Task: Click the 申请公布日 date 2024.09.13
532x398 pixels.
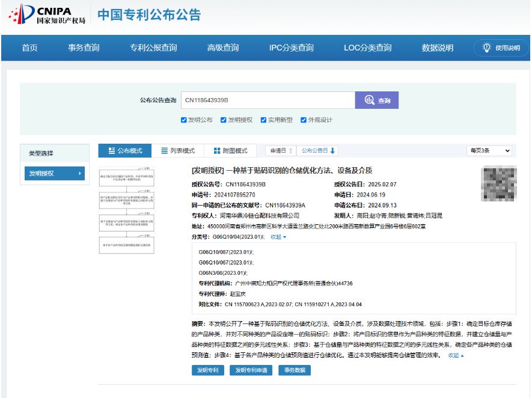Action: tap(382, 205)
